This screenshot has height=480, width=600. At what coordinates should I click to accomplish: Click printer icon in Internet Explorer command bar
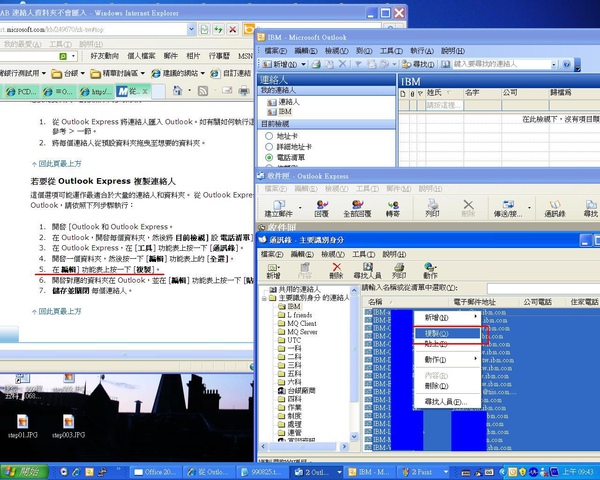(244, 91)
